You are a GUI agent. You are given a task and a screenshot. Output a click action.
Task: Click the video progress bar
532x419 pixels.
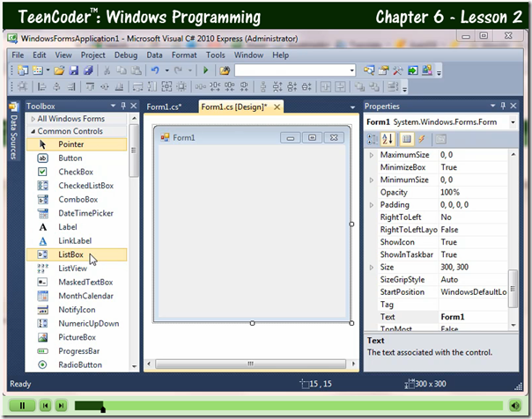pos(288,406)
